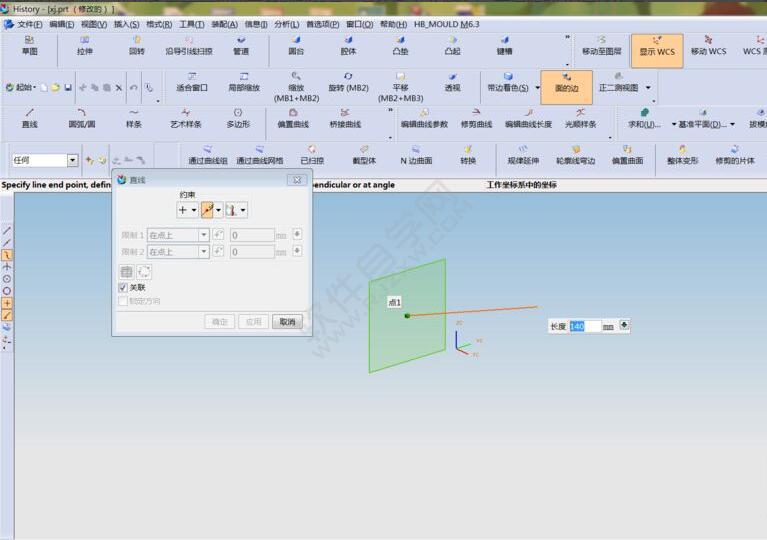Image resolution: width=767 pixels, height=540 pixels.
Task: Select the 圆台 (Boss) feature tool
Action: pos(296,45)
